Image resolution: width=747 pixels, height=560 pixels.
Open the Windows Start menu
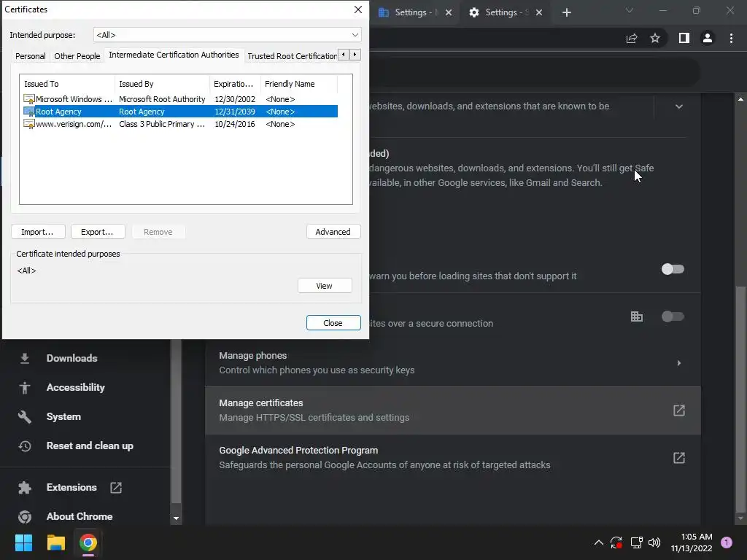tap(23, 542)
